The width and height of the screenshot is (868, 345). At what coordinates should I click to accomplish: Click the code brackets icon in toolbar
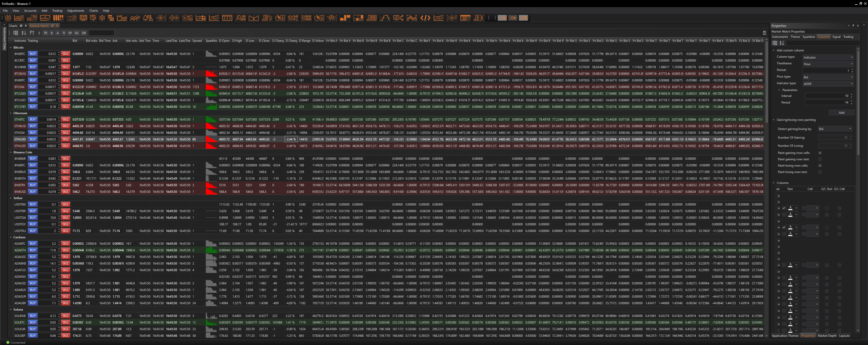425,18
